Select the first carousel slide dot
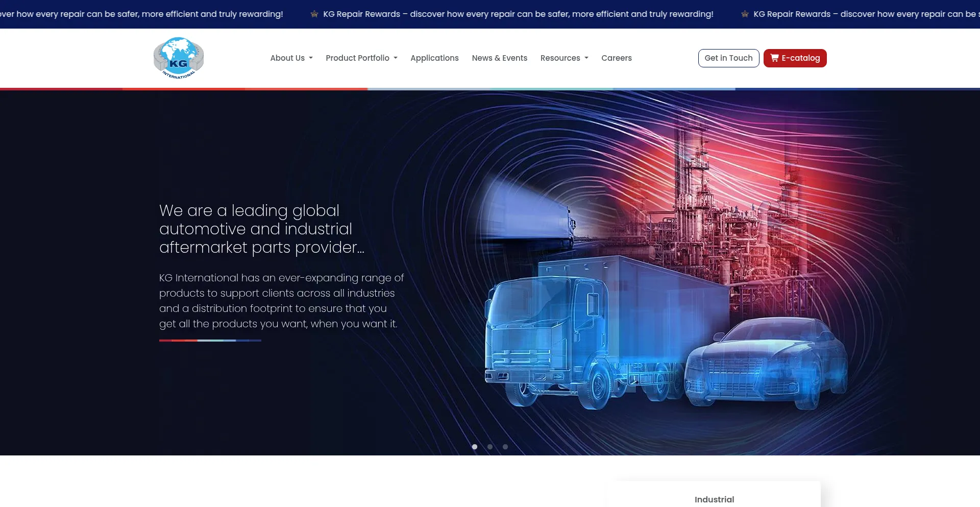980x507 pixels. (475, 447)
